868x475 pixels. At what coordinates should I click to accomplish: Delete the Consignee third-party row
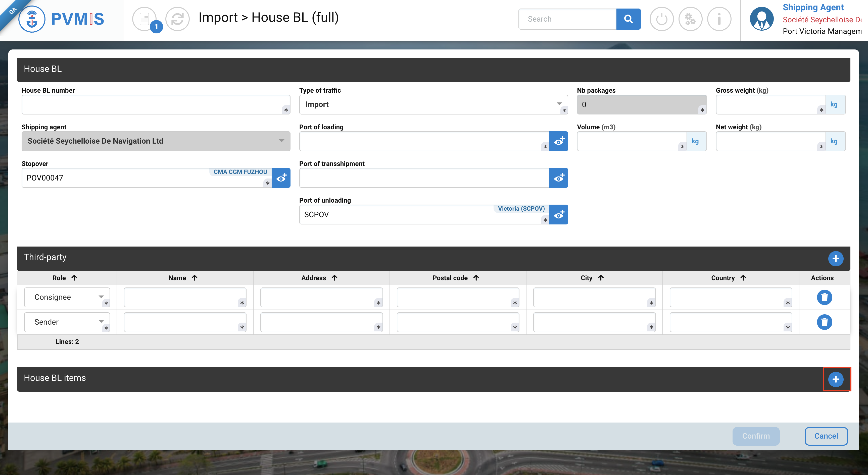click(824, 297)
